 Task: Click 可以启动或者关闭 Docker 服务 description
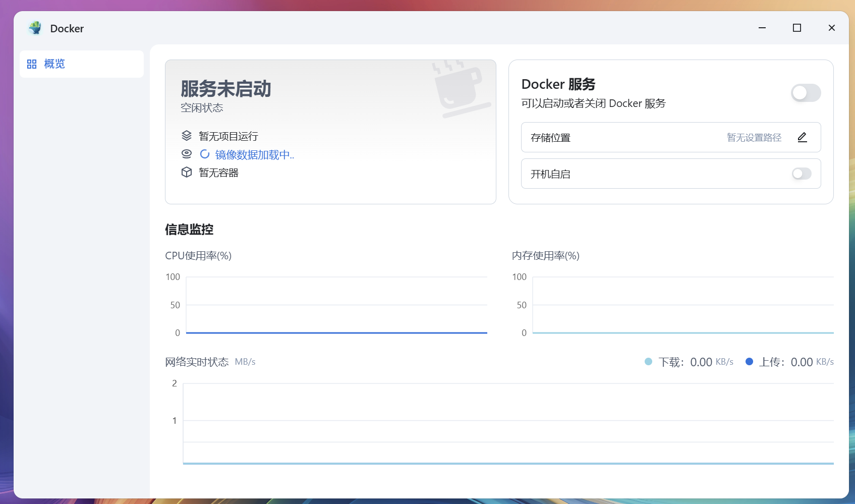tap(594, 103)
